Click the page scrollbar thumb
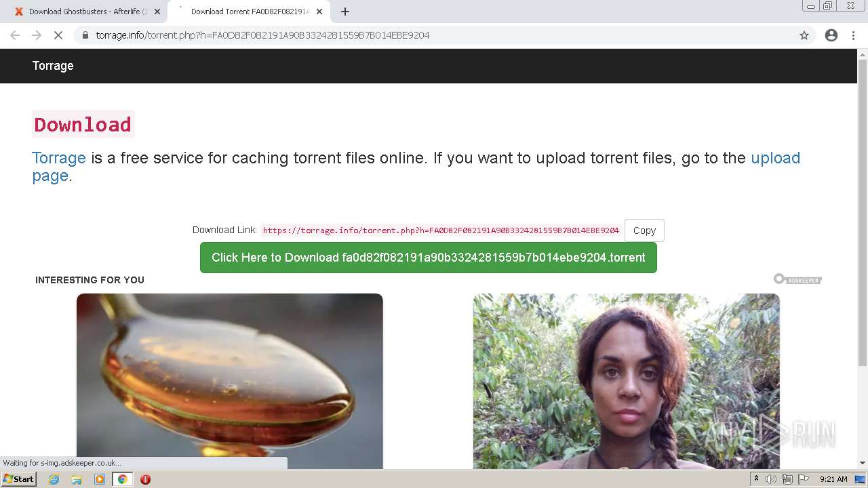The image size is (868, 488). pyautogui.click(x=863, y=214)
